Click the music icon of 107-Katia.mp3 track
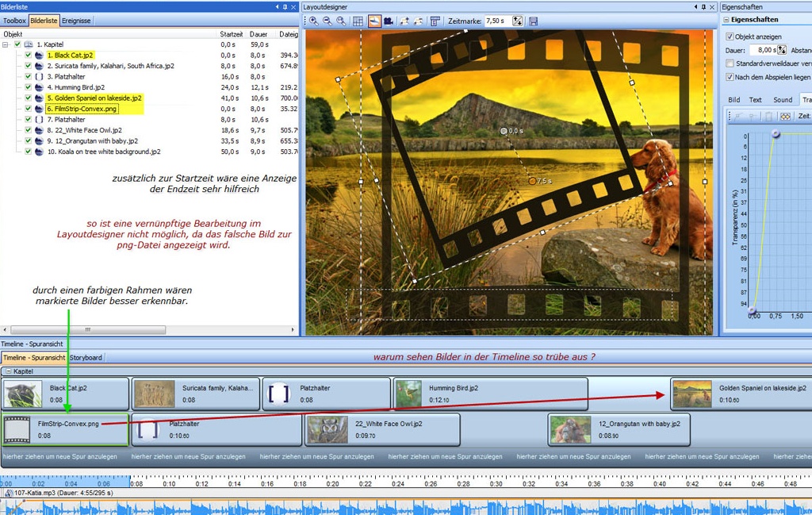Screen dimensions: 812x515 [8, 494]
